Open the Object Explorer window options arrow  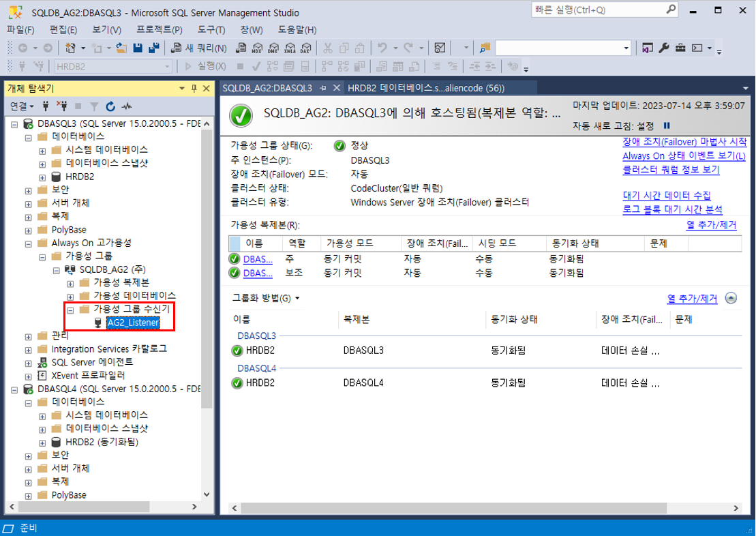click(182, 88)
